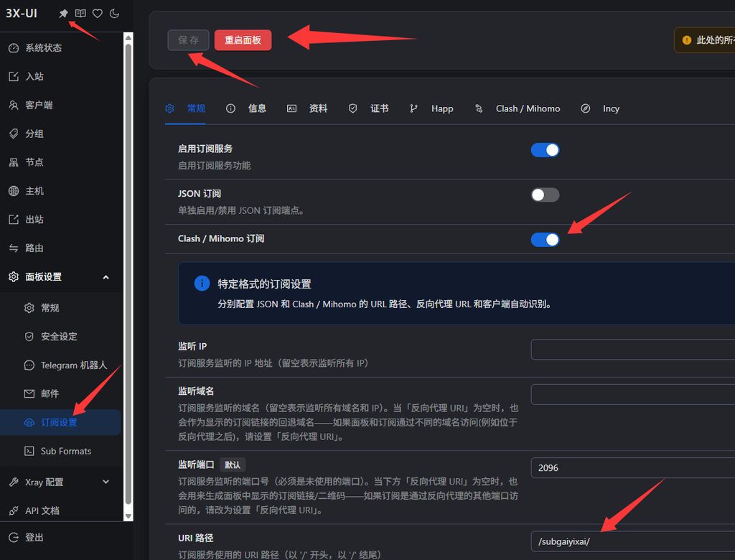Open Telegram 机器人 settings
The width and height of the screenshot is (735, 560).
click(x=61, y=365)
